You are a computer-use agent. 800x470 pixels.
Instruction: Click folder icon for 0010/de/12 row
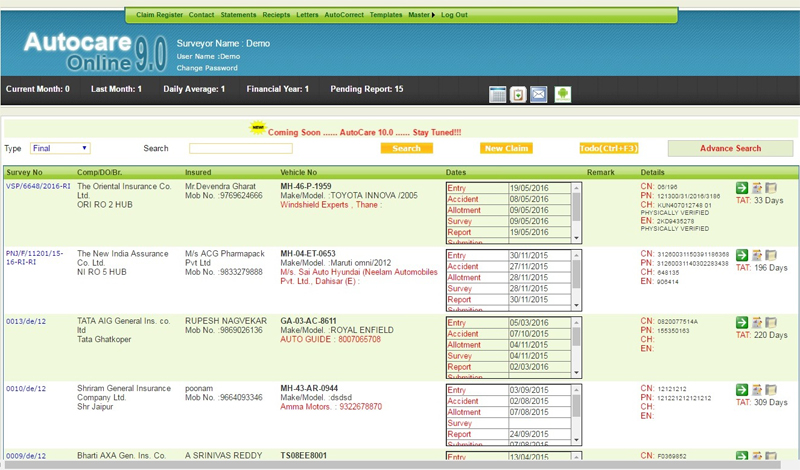pyautogui.click(x=771, y=390)
